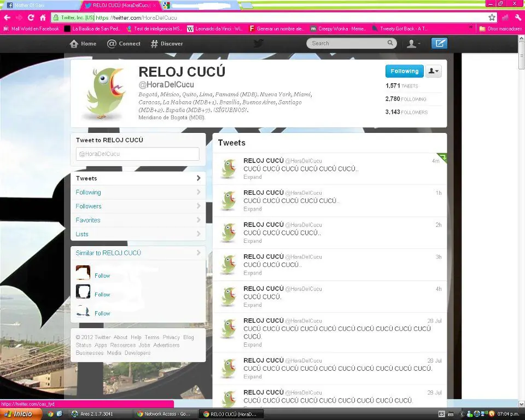Click the browser back arrow
Viewport: 525px width, 420px height.
point(7,17)
